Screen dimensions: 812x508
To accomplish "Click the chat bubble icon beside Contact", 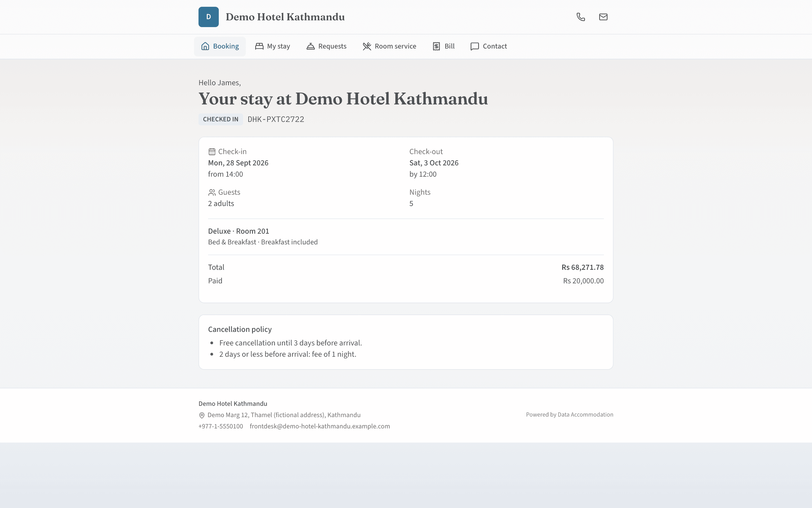I will [x=475, y=46].
